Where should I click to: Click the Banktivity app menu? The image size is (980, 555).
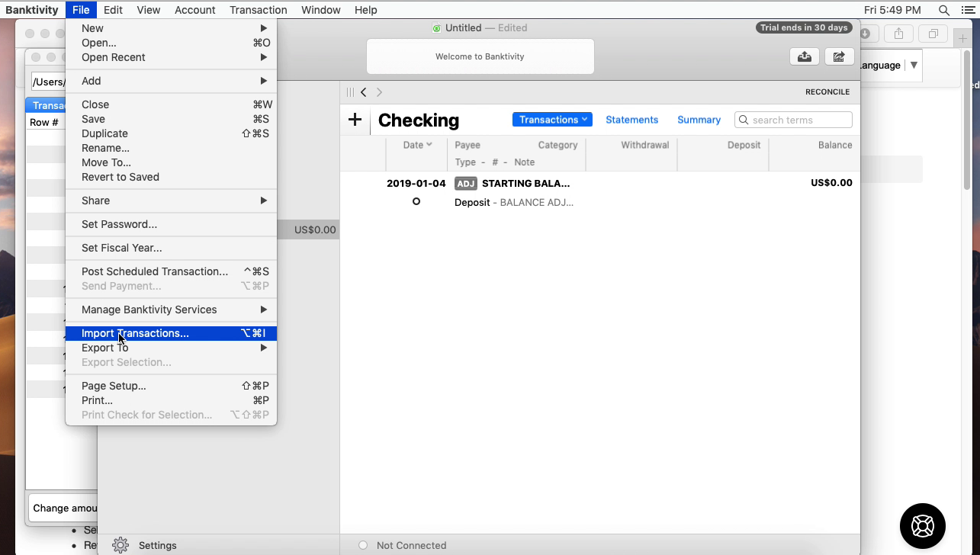pyautogui.click(x=32, y=10)
